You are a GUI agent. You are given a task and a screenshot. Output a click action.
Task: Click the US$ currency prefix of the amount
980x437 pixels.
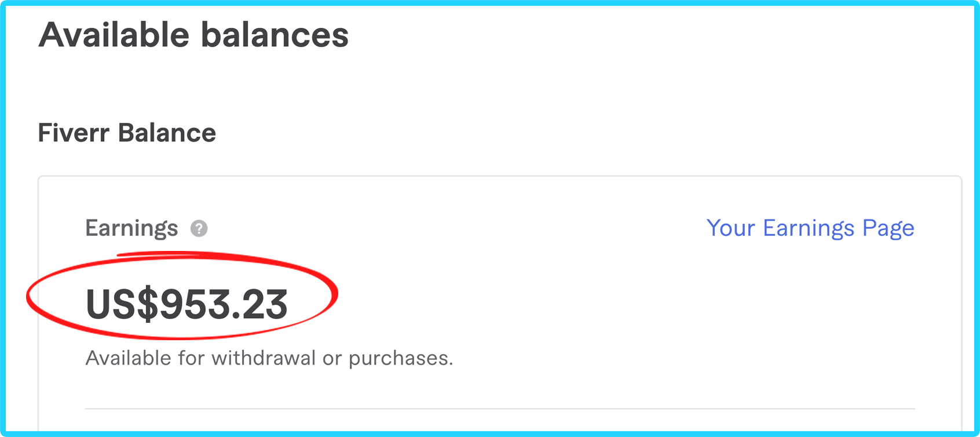pos(122,304)
